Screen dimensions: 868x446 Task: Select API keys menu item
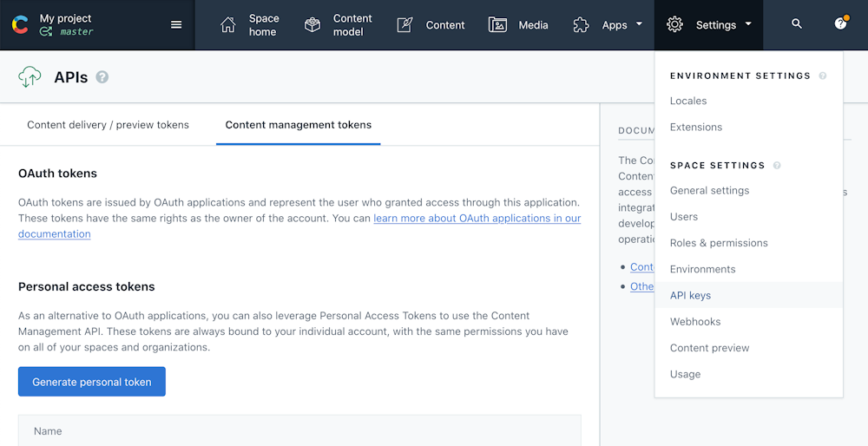coord(748,296)
